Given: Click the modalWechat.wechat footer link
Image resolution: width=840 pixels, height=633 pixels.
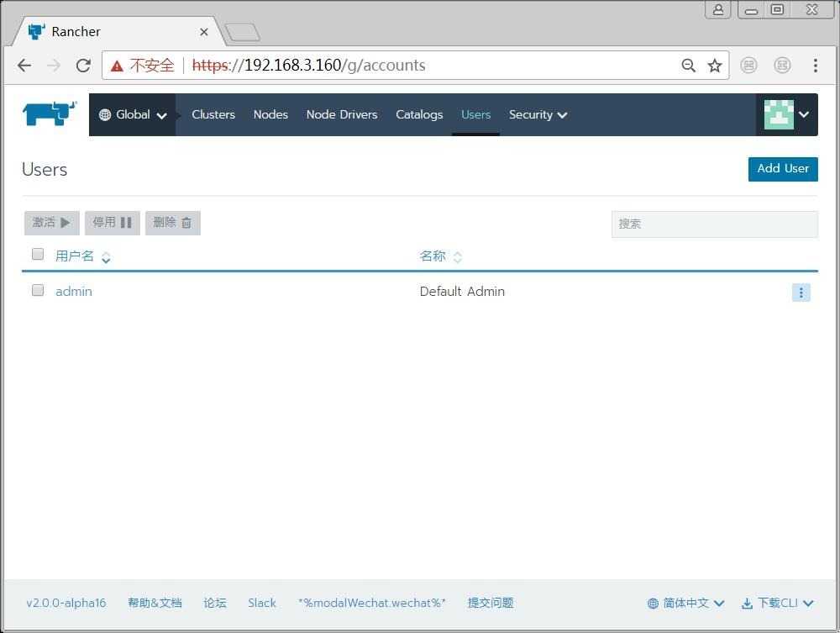Looking at the screenshot, I should 372,603.
